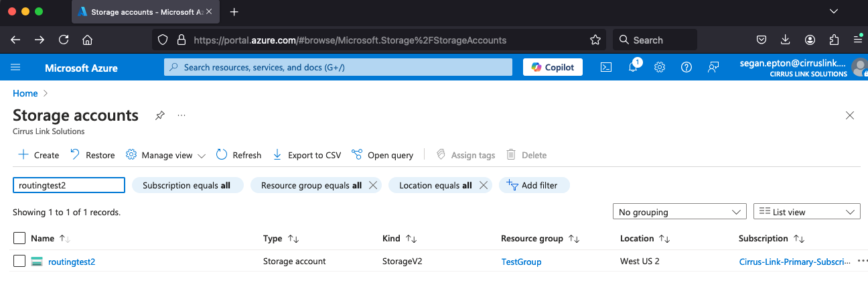This screenshot has width=868, height=287.
Task: Open the Feedback icon in header
Action: [x=713, y=67]
